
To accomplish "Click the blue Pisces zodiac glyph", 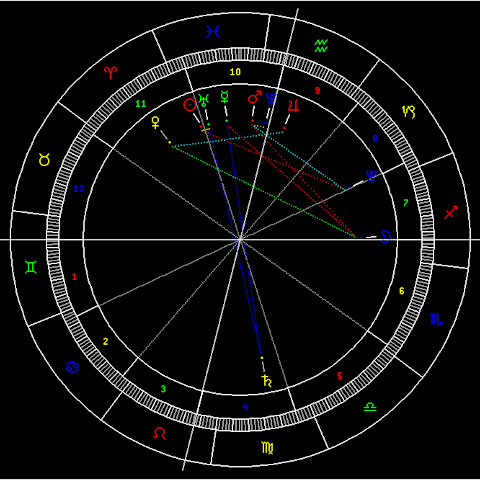I will [x=213, y=32].
